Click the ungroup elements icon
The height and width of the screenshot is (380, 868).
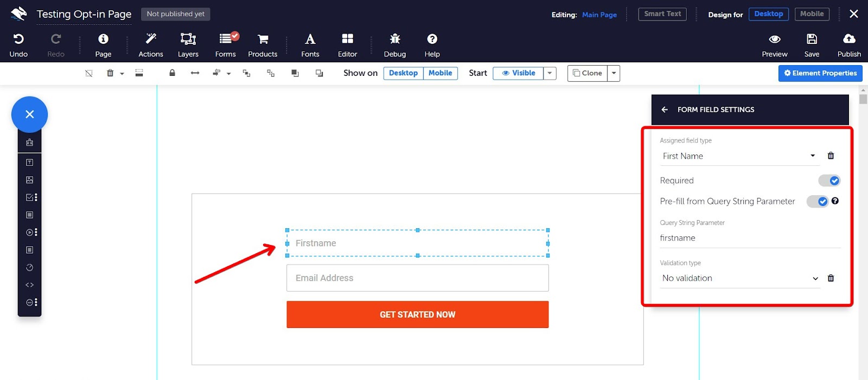click(271, 73)
